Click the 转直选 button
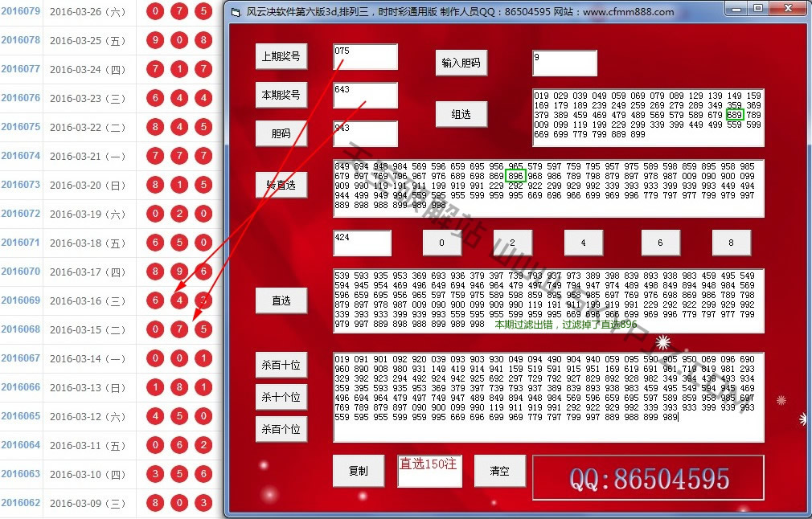 [x=281, y=186]
